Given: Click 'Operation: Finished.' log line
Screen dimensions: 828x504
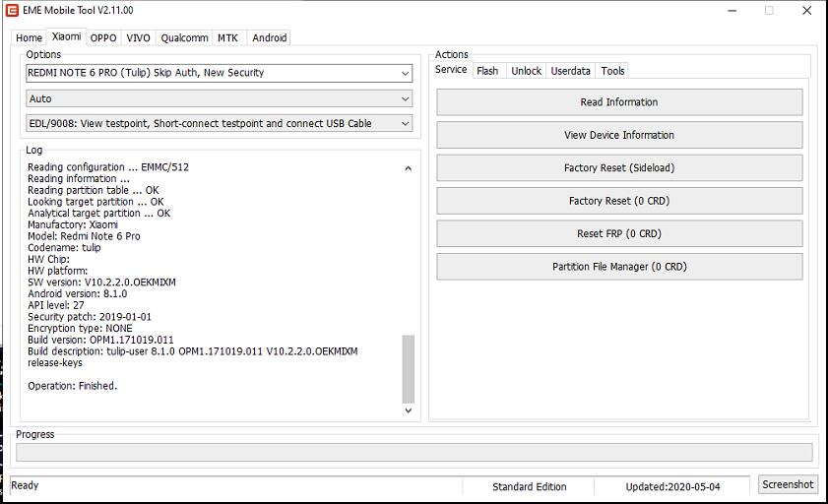Looking at the screenshot, I should [x=72, y=386].
